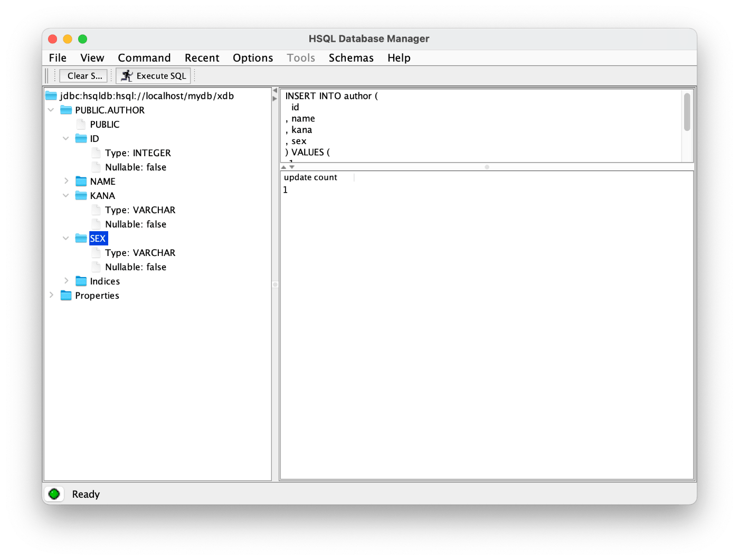Select Type: VARCHAR under SEX

(140, 252)
